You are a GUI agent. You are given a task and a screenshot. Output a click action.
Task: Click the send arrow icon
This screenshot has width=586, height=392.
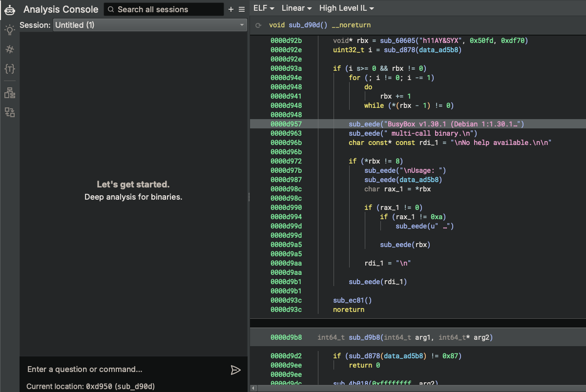235,370
